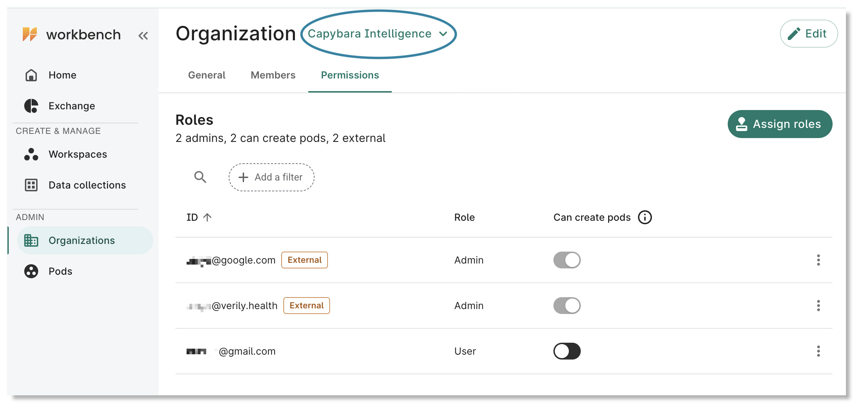The height and width of the screenshot is (417, 868).
Task: Click the Edit button
Action: (x=808, y=34)
